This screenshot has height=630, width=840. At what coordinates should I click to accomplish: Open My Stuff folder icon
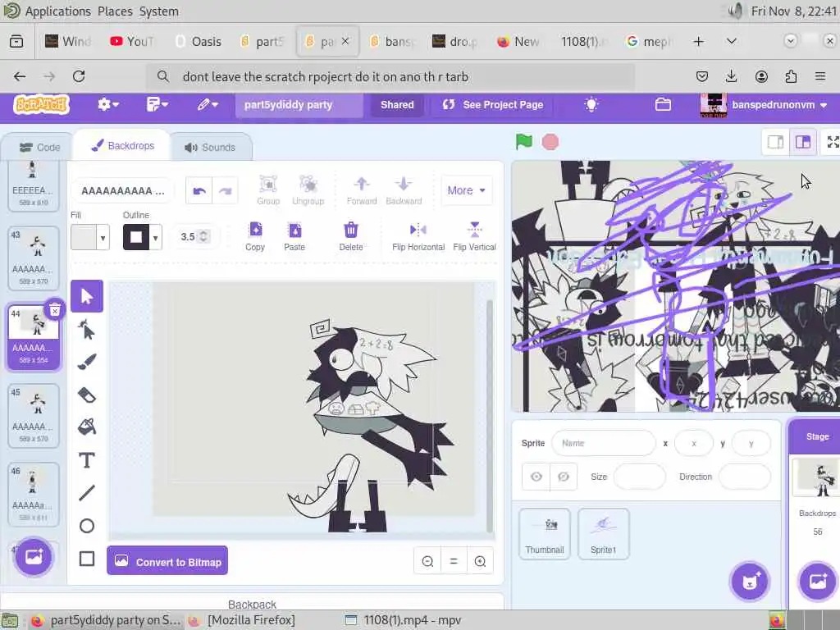pos(663,104)
